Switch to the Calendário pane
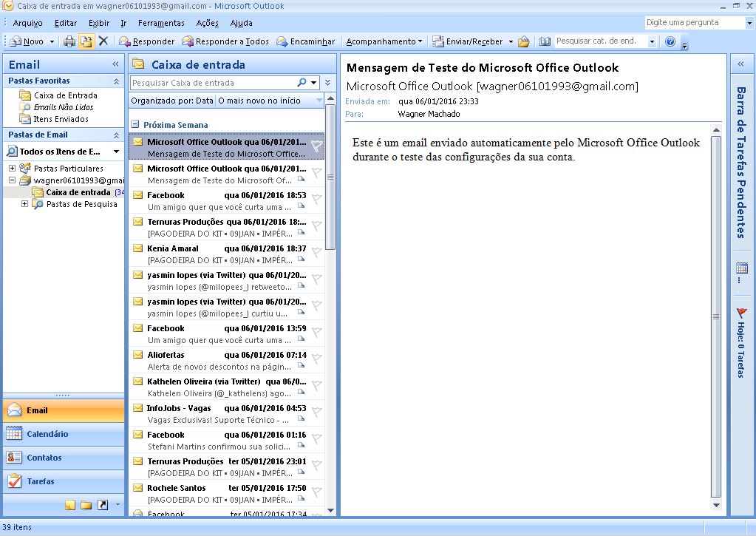 click(x=64, y=434)
